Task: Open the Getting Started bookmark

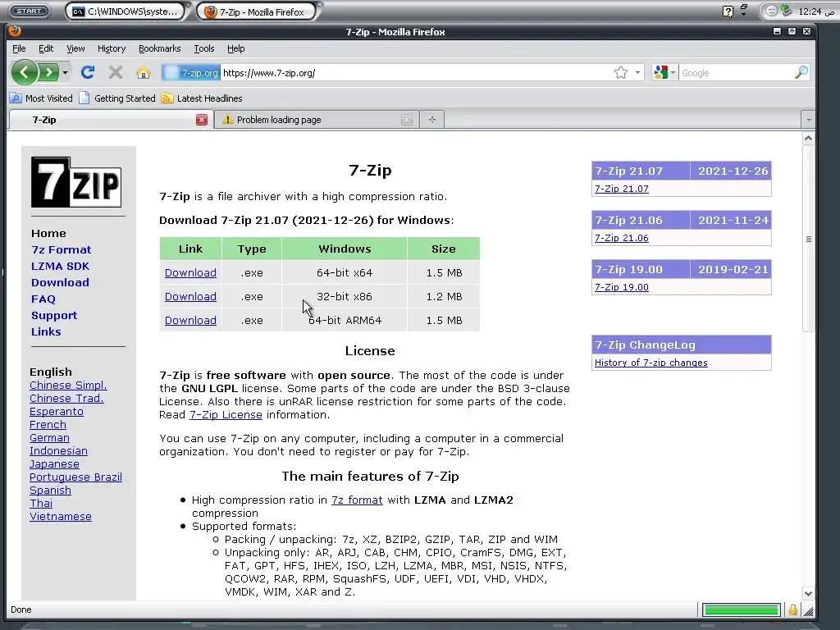Action: [x=117, y=98]
